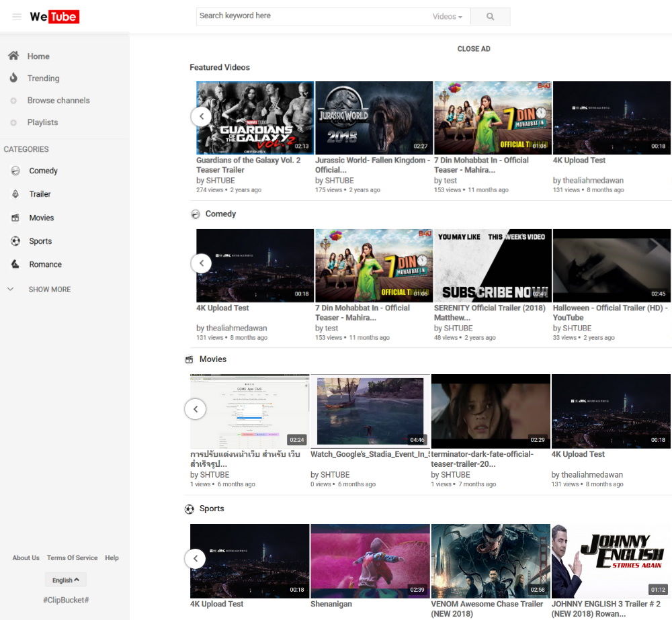Click the Trending flame icon
This screenshot has width=672, height=620.
[x=13, y=77]
